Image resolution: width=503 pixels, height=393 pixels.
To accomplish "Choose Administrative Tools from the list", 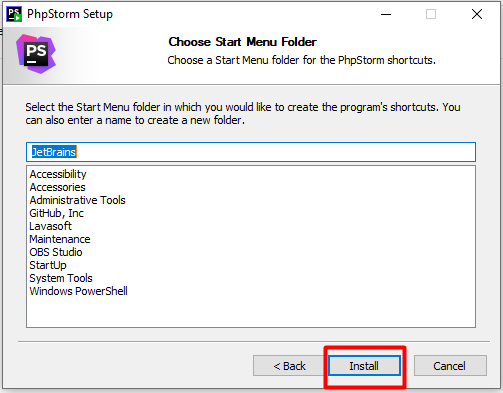I will (x=77, y=200).
